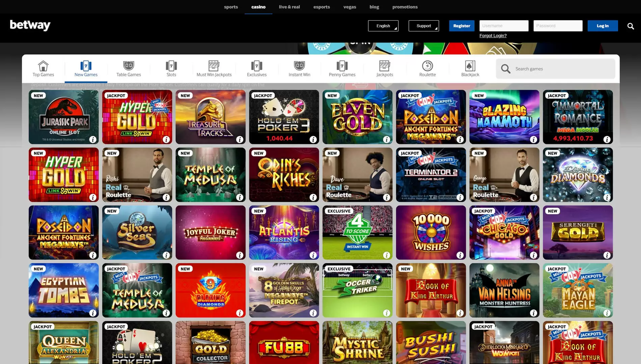Go to the promotions section
The height and width of the screenshot is (364, 641).
pos(405,7)
